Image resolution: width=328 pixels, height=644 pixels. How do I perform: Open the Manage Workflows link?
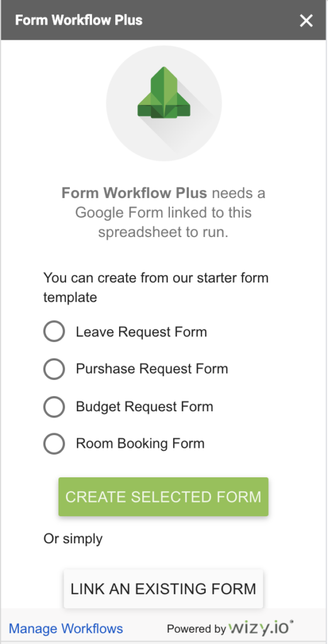pos(65,629)
